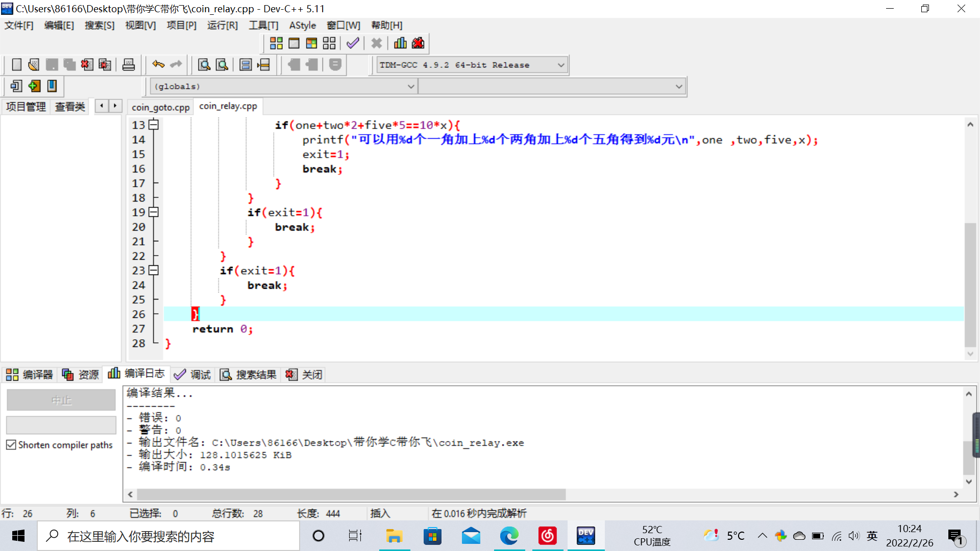
Task: Show hidden system tray icons chevron
Action: point(762,536)
